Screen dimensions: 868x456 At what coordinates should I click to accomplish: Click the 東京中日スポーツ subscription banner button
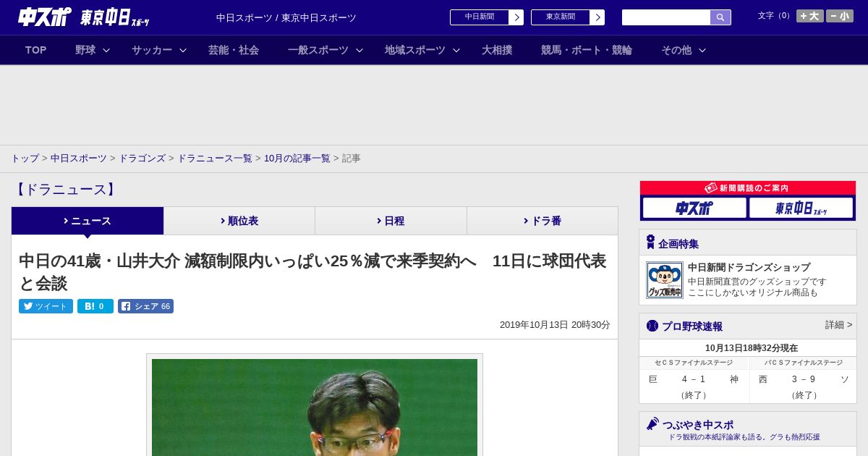point(801,208)
